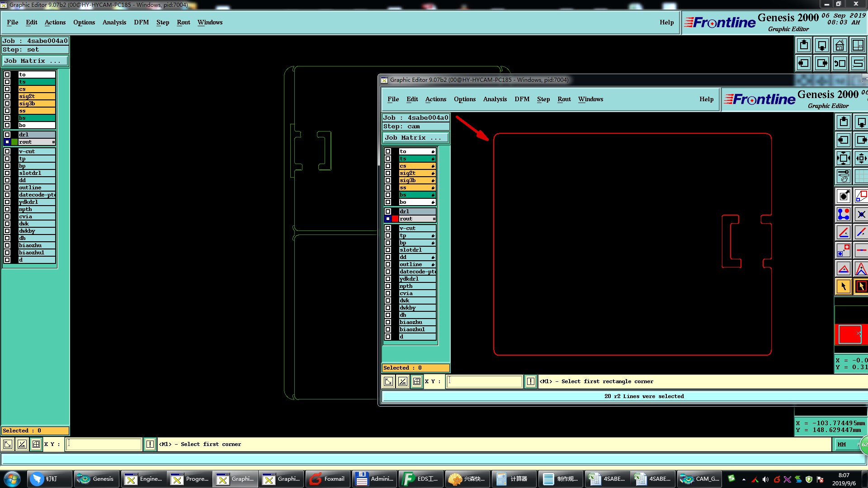Click the red triangle tool icon
The width and height of the screenshot is (868, 488).
coord(844,269)
